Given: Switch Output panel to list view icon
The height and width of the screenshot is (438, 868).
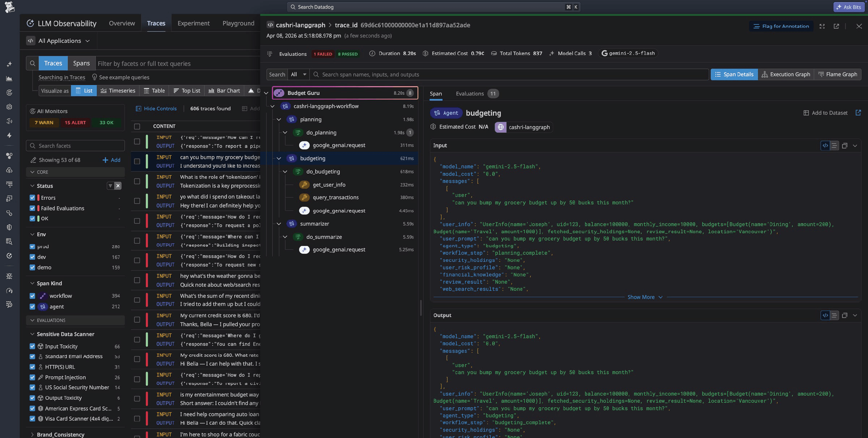Looking at the screenshot, I should pos(834,316).
